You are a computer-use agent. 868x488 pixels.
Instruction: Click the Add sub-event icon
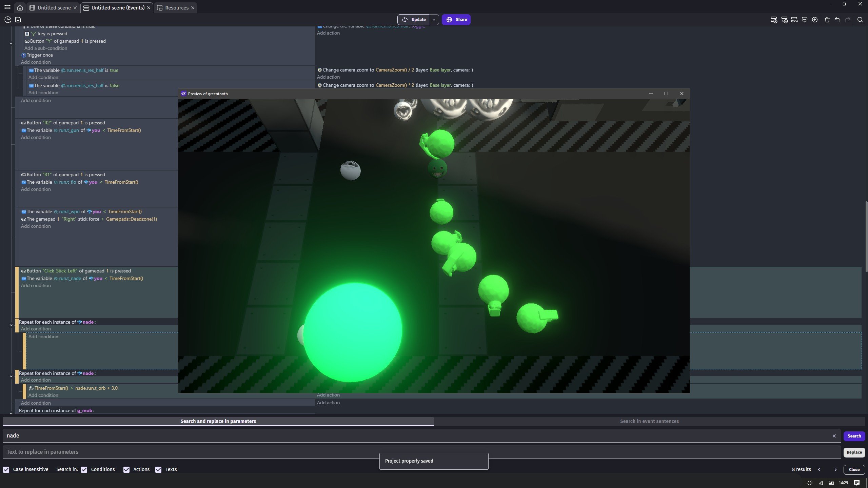coord(784,20)
